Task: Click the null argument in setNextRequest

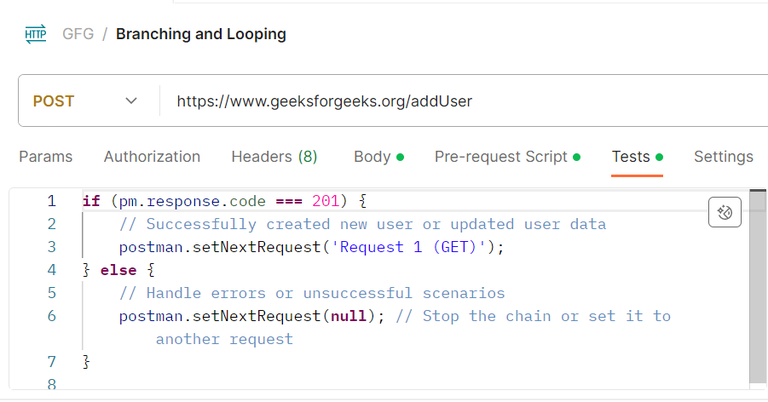Action: [x=349, y=316]
